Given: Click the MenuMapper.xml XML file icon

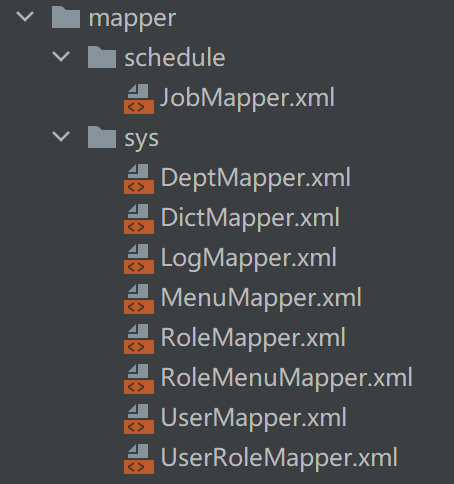Looking at the screenshot, I should [139, 299].
